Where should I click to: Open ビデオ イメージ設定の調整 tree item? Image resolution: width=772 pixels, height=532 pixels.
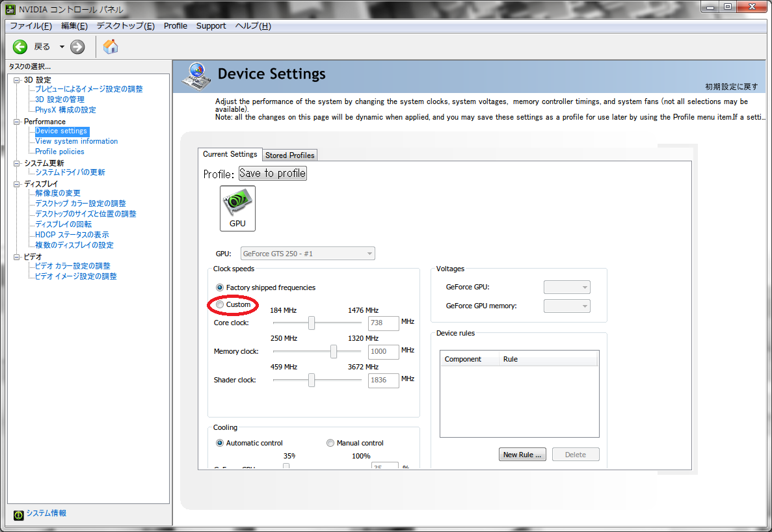[x=76, y=276]
